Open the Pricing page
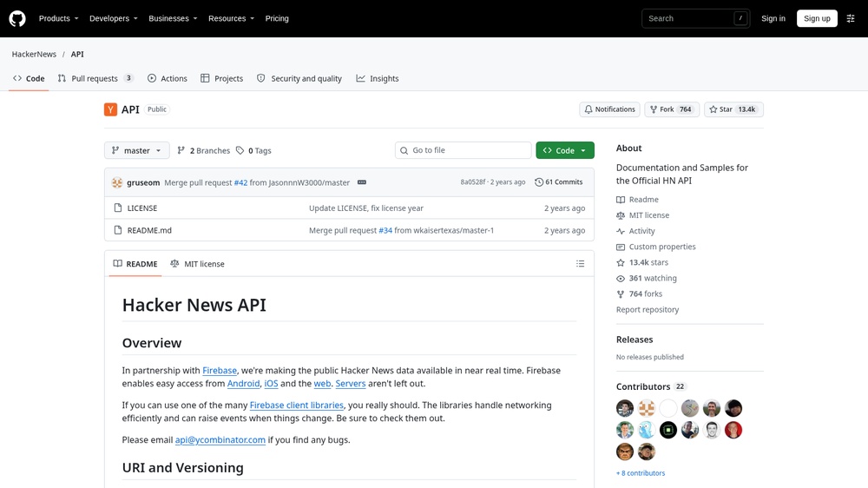This screenshot has height=488, width=868. pyautogui.click(x=277, y=18)
